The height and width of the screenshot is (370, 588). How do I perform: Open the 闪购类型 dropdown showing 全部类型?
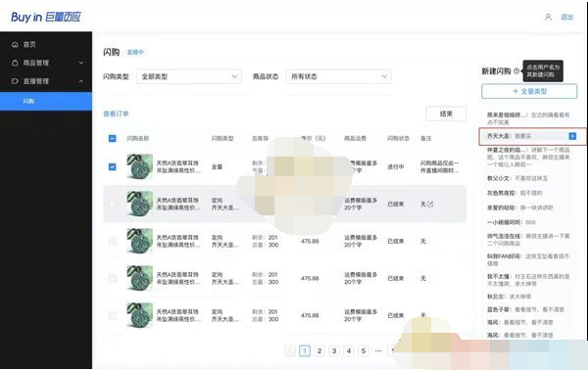[x=189, y=76]
